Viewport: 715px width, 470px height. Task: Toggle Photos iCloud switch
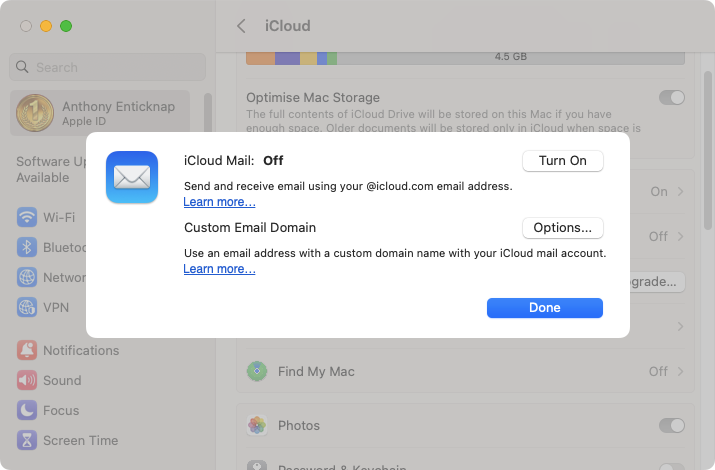click(x=672, y=425)
